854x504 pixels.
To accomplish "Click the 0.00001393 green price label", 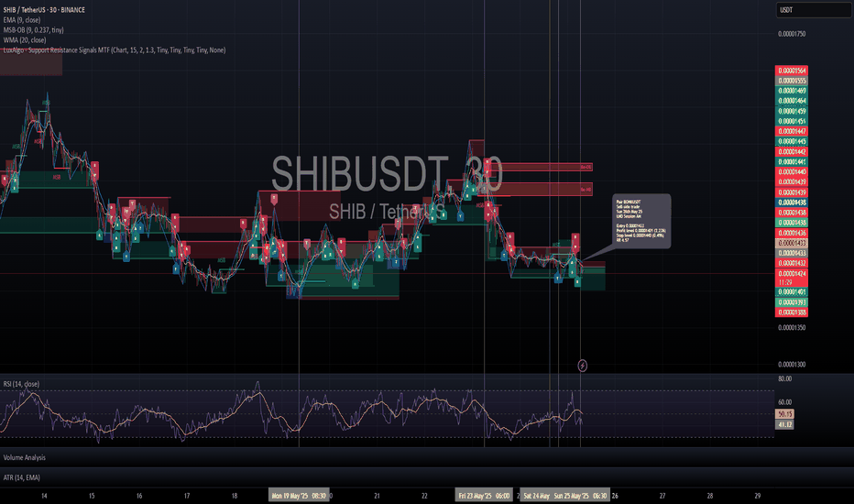I will pos(792,302).
